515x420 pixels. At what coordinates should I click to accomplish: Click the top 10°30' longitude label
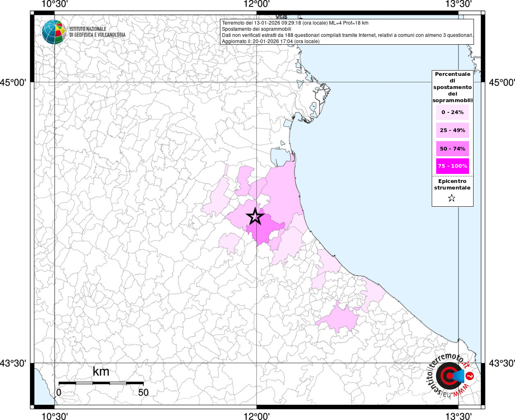coord(55,4)
